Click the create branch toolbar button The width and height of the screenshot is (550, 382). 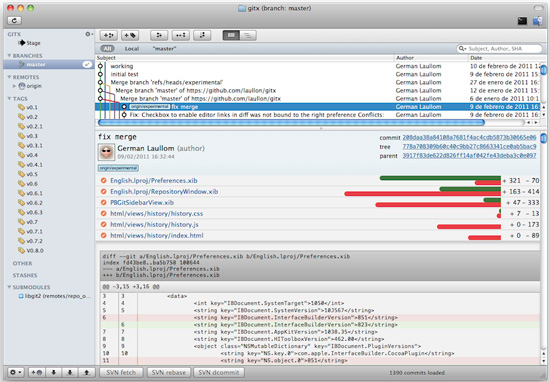click(x=109, y=35)
